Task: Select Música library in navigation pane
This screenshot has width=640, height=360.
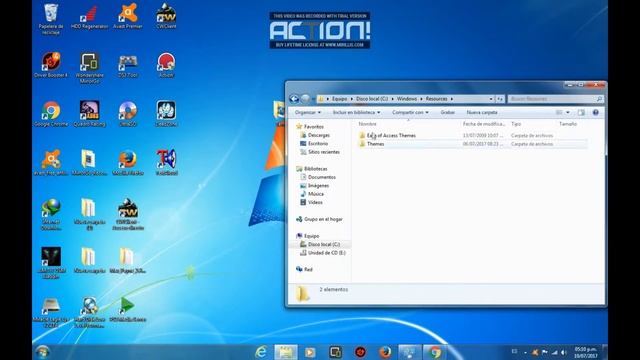Action: [x=316, y=194]
